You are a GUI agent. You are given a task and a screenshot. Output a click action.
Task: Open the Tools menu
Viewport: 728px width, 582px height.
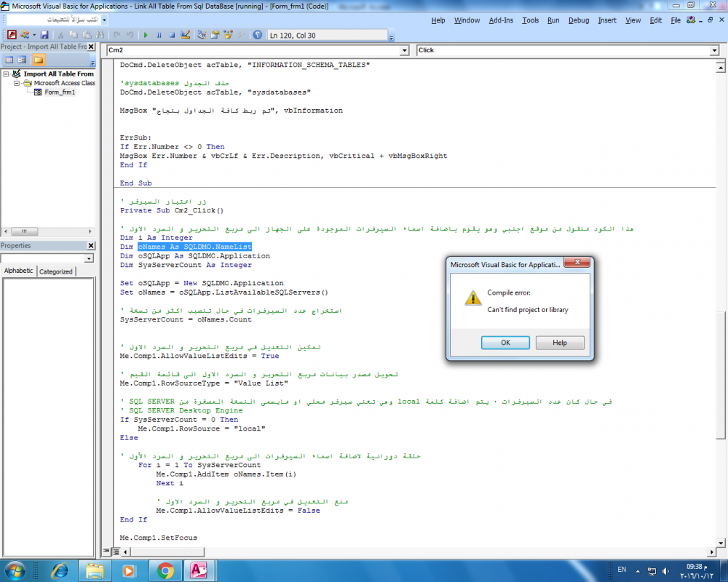530,20
